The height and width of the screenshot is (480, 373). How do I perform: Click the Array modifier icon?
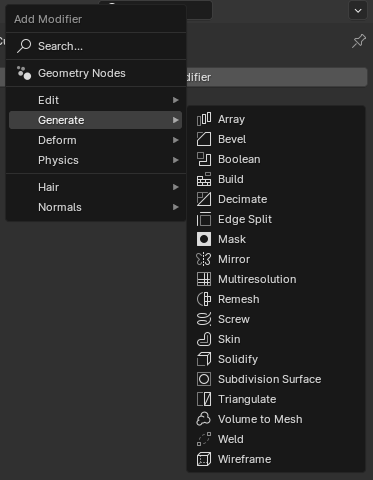click(204, 119)
